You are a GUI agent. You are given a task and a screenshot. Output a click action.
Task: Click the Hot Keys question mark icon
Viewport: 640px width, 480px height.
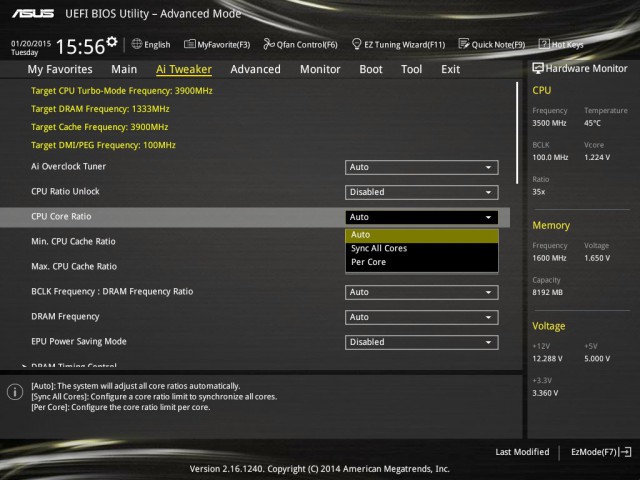(544, 44)
